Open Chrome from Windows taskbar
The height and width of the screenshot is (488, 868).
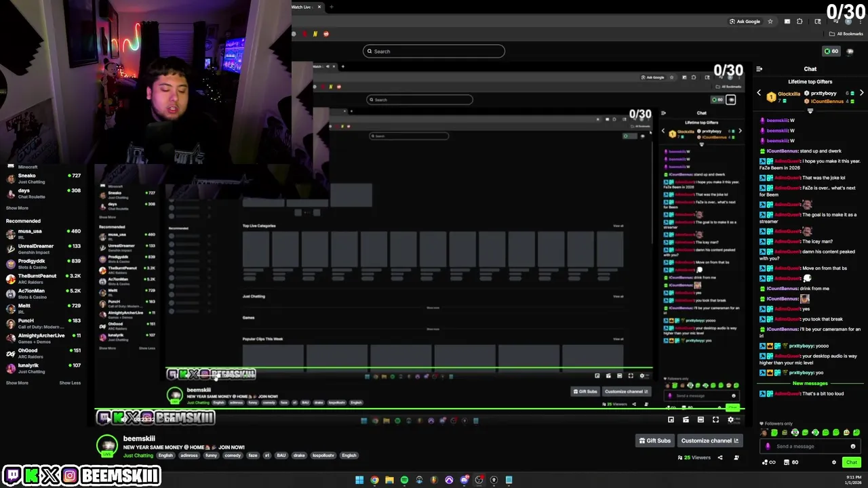click(x=374, y=480)
